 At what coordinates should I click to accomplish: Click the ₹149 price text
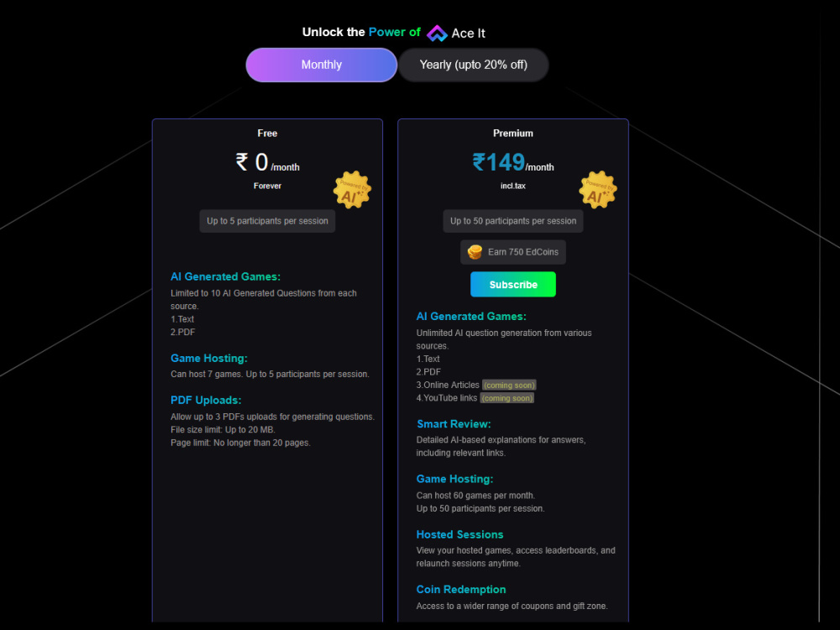[499, 162]
